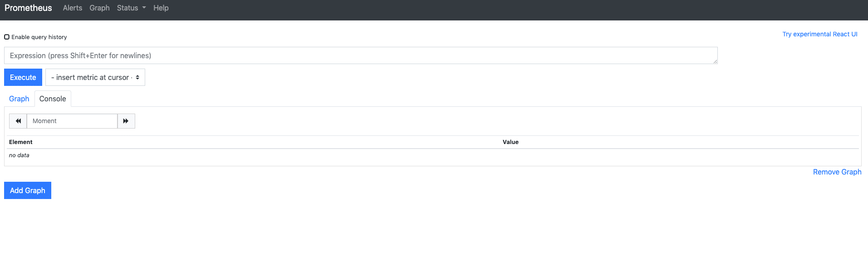Image resolution: width=868 pixels, height=259 pixels.
Task: Enable the query history checkbox
Action: pos(7,37)
